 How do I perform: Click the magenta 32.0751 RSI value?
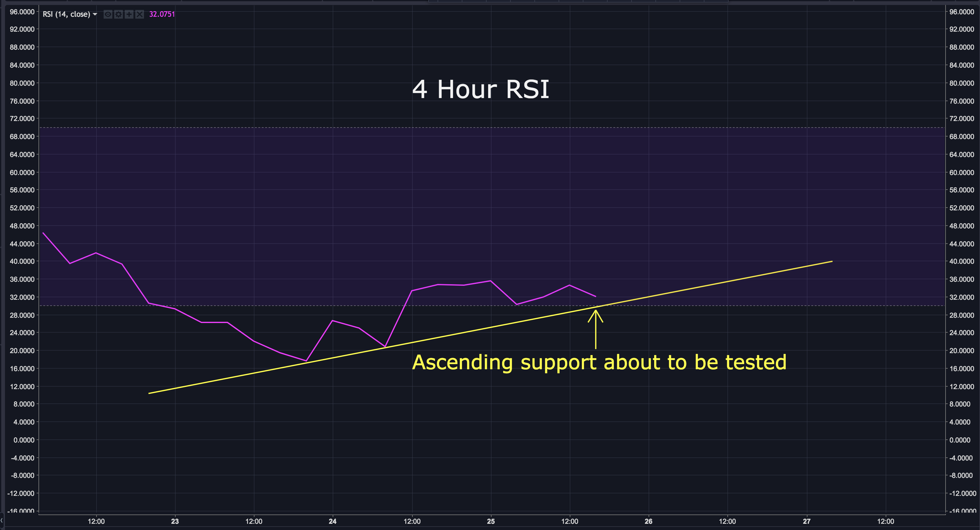coord(162,15)
